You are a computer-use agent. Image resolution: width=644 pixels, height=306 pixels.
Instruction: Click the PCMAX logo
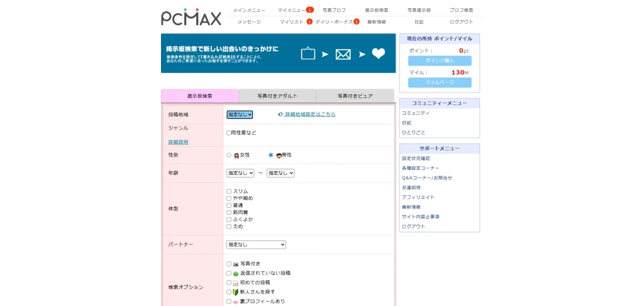coord(191,17)
